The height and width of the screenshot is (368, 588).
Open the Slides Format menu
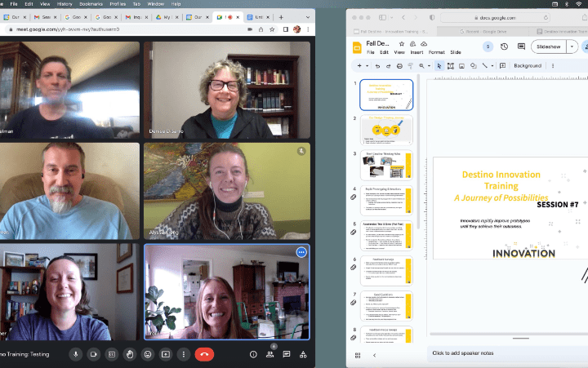point(436,52)
